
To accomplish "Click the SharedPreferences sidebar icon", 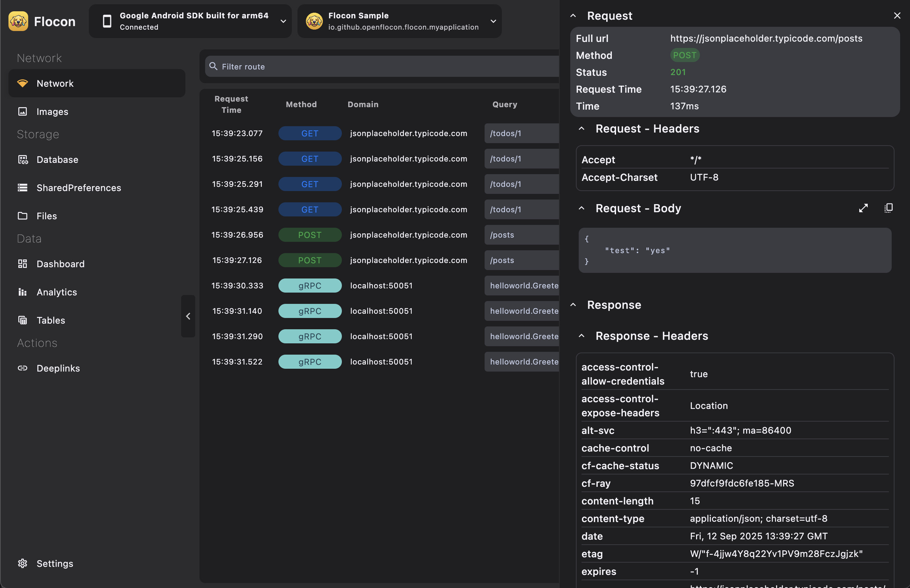I will (23, 188).
